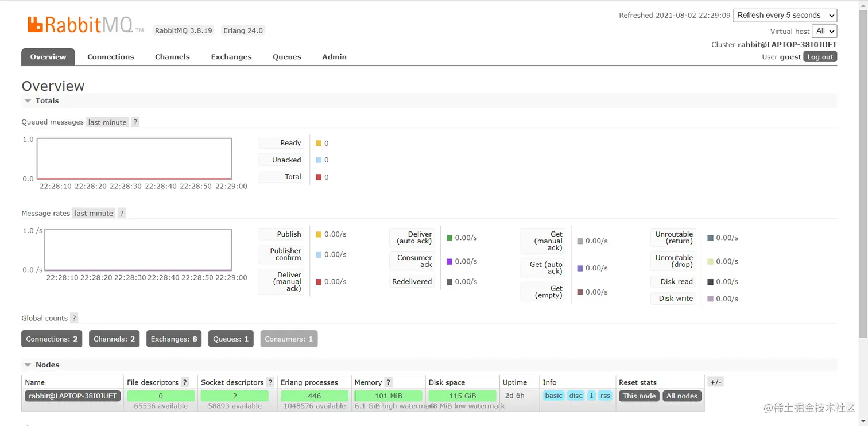Click the rss info tag
This screenshot has width=868, height=426.
[606, 396]
